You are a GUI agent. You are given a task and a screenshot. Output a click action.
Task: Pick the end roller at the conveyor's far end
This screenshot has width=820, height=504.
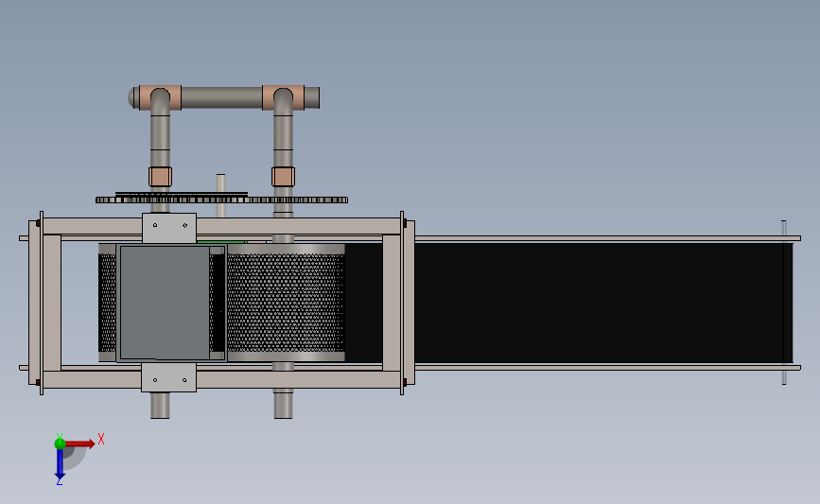tap(784, 303)
